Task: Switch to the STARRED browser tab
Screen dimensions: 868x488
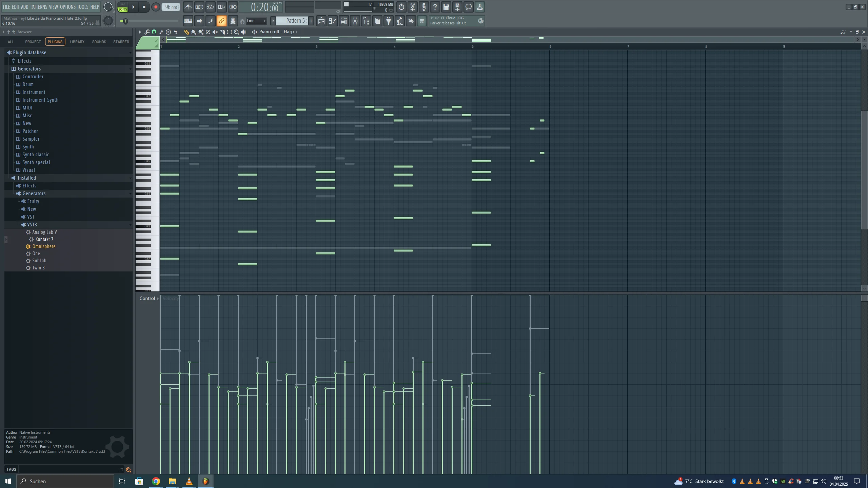Action: click(121, 42)
